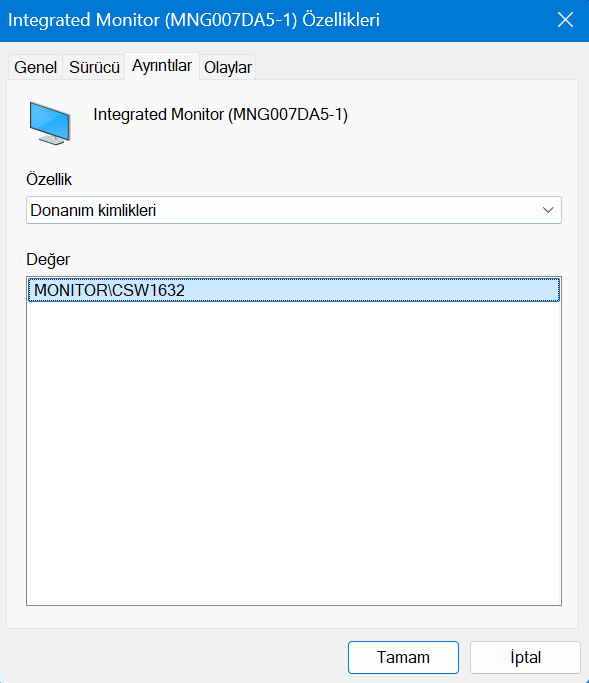Click the chevron arrow of Özellik combo box
Image resolution: width=589 pixels, height=683 pixels.
[x=548, y=210]
